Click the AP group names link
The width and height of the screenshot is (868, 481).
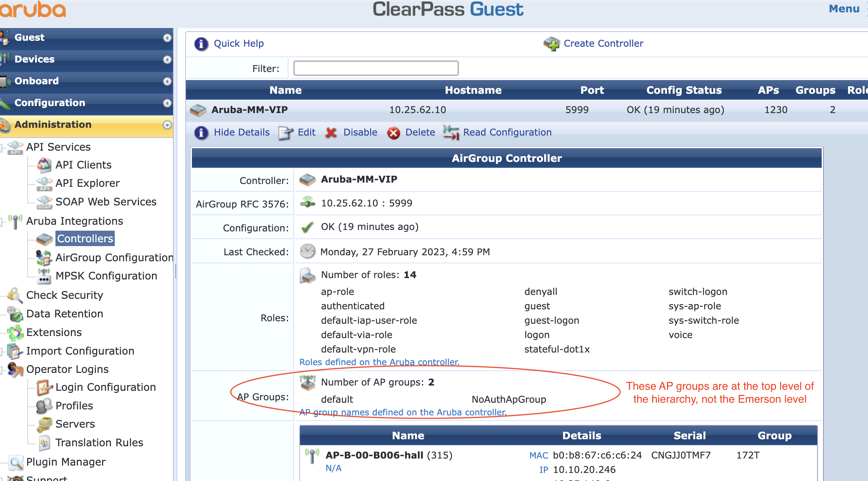[403, 412]
